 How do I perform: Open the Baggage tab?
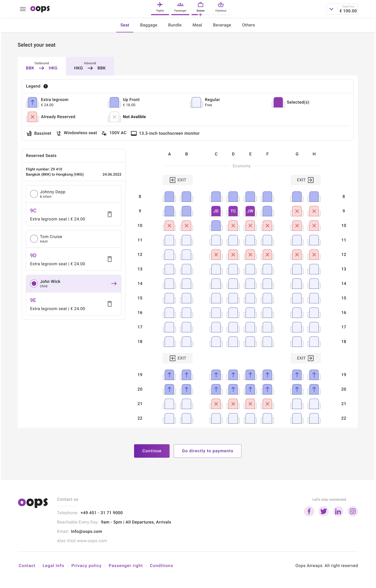(149, 25)
